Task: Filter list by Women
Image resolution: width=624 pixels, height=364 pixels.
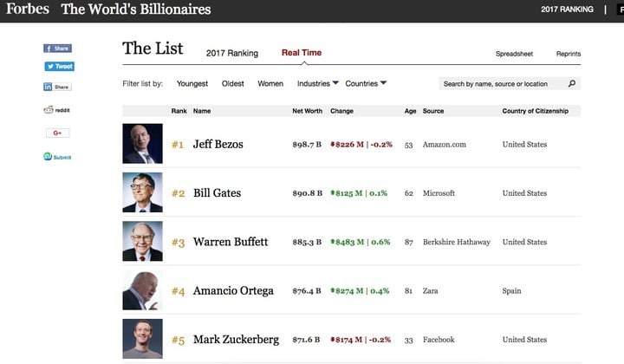Action: pyautogui.click(x=270, y=83)
